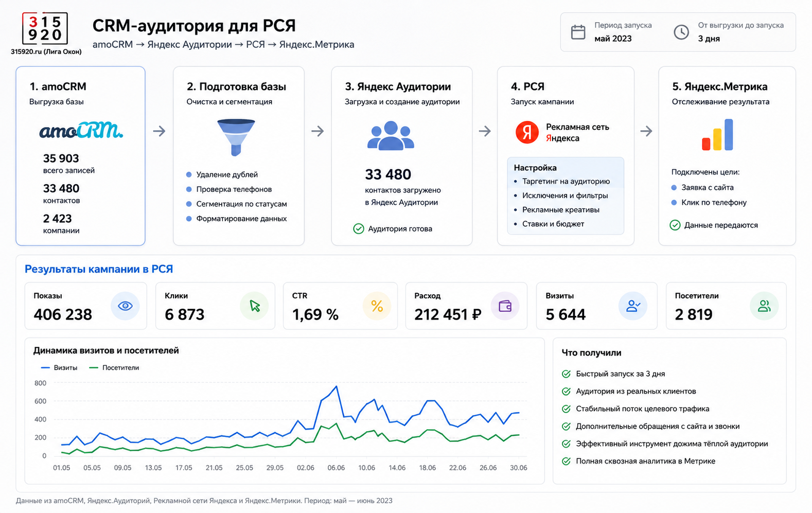Viewport: 812px width, 513px height.
Task: Click the blue Визиты peak near 06.06
Action: coord(336,386)
